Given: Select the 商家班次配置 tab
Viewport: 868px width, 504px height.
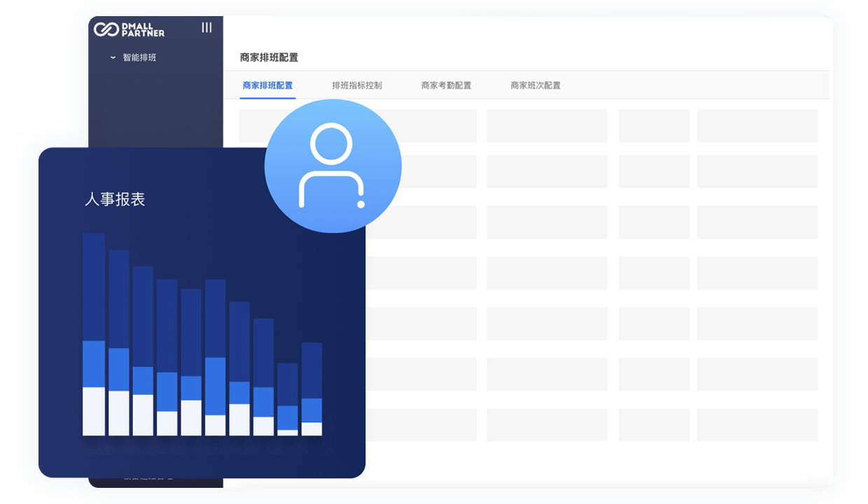Looking at the screenshot, I should (535, 85).
